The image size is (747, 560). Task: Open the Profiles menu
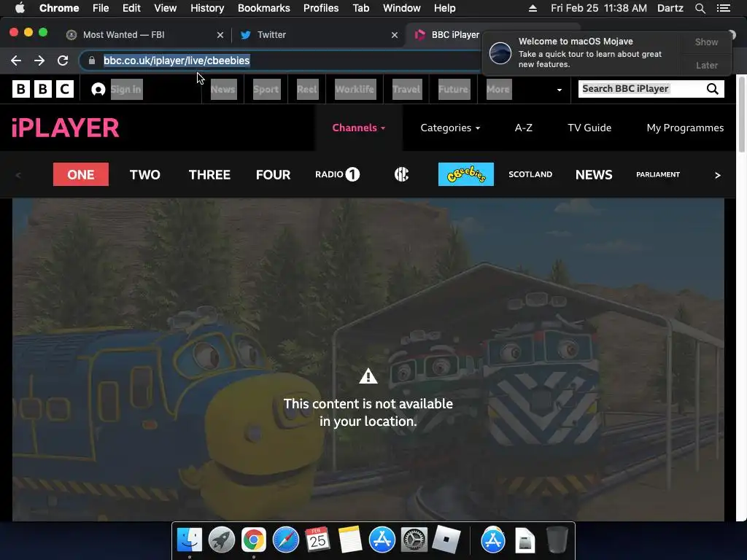pyautogui.click(x=321, y=8)
